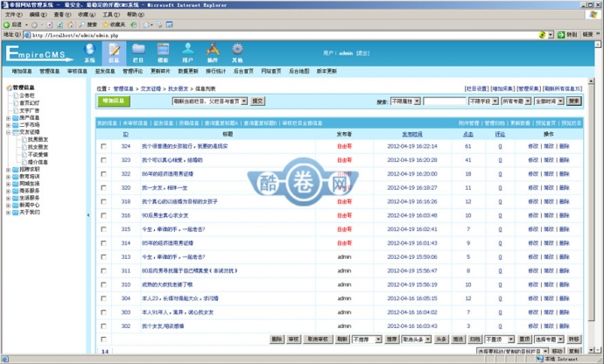
Task: Open the 不推荐 recommend level dropdown
Action: tap(366, 339)
